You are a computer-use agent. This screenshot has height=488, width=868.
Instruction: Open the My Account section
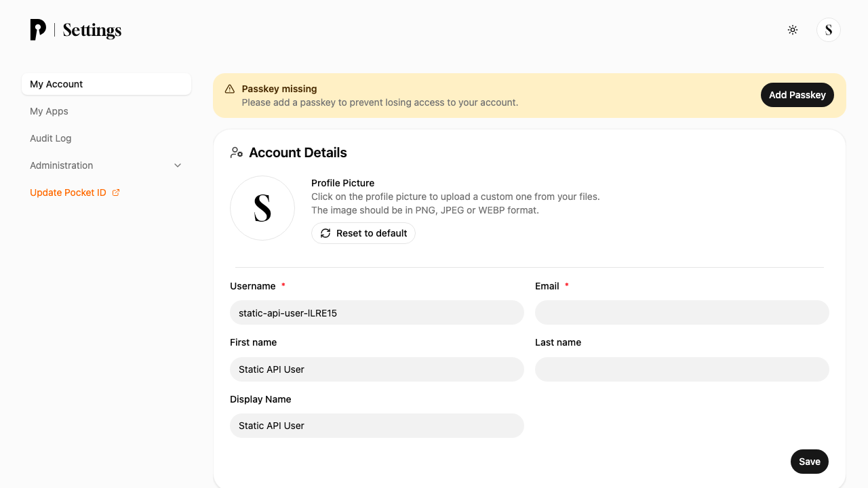(x=106, y=84)
